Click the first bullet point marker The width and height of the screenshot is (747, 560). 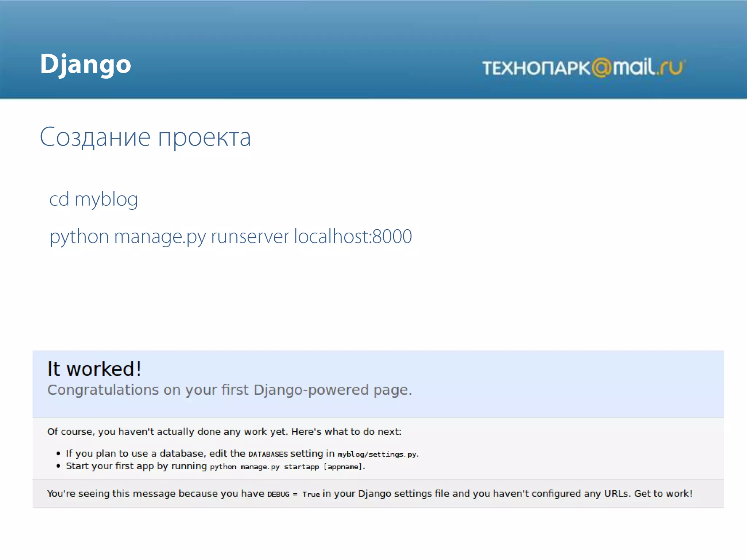[x=58, y=454]
